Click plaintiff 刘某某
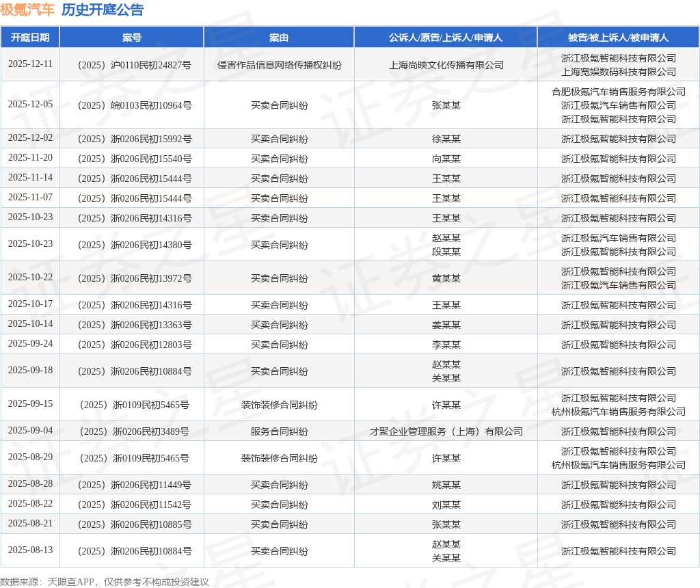The width and height of the screenshot is (700, 588). (446, 505)
